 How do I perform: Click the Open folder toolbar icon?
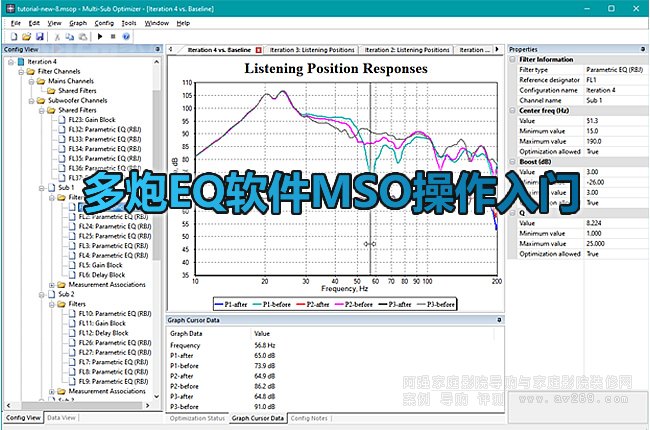coord(27,37)
